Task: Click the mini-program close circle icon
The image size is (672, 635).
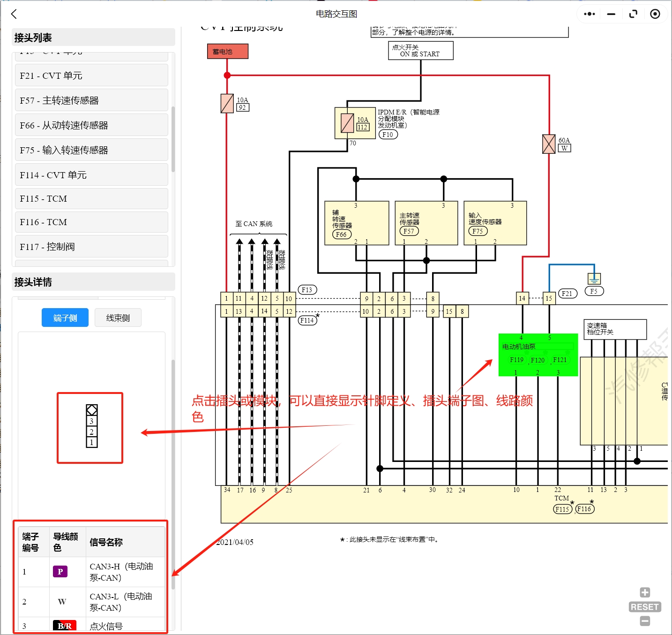Action: tap(655, 14)
